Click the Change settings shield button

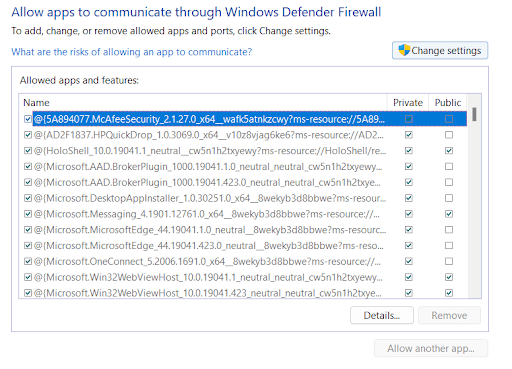pyautogui.click(x=440, y=51)
